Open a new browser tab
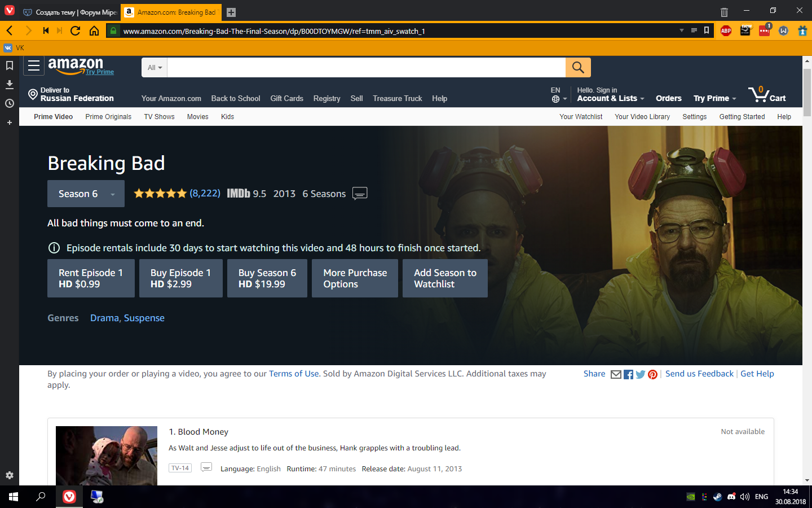Screen dimensions: 812x508 [x=231, y=12]
